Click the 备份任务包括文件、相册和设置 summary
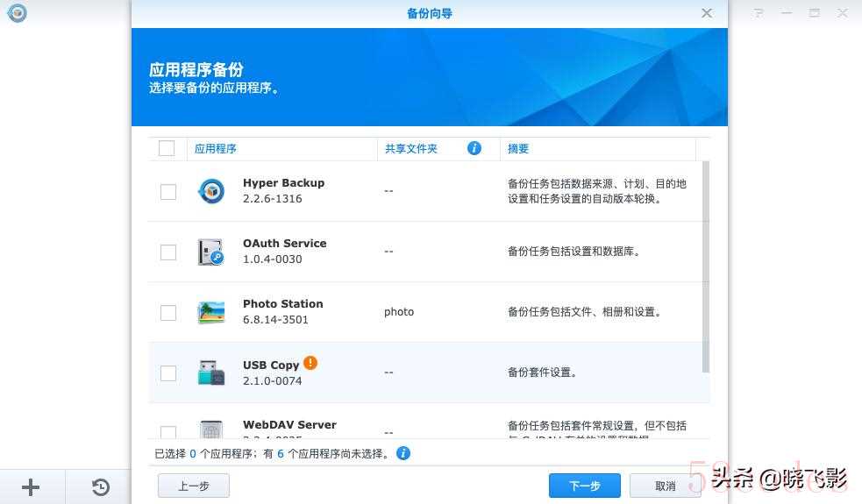The height and width of the screenshot is (504, 862). [584, 312]
